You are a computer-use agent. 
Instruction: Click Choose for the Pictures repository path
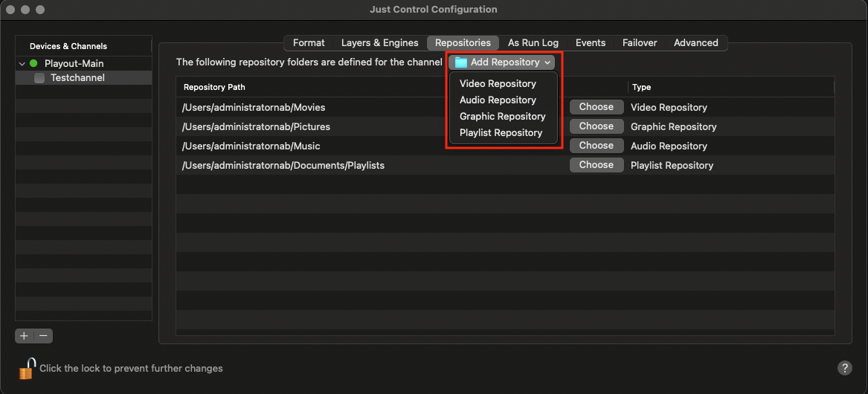597,126
